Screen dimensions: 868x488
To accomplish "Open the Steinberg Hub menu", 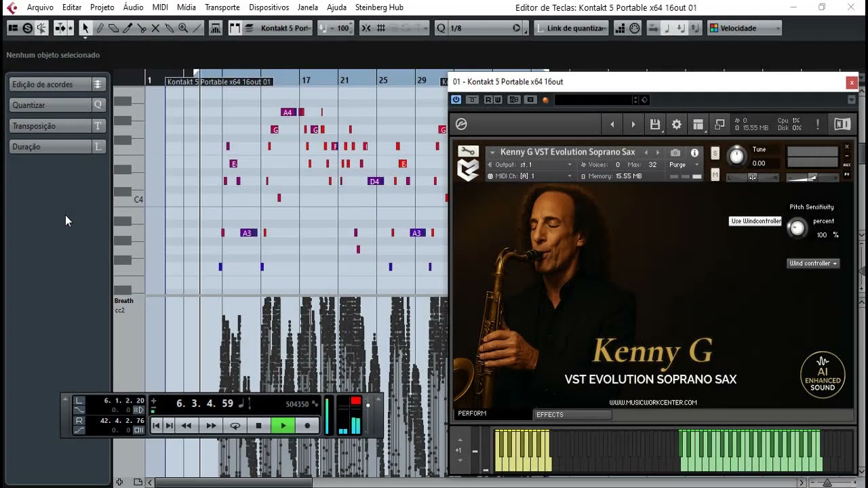I will [379, 7].
